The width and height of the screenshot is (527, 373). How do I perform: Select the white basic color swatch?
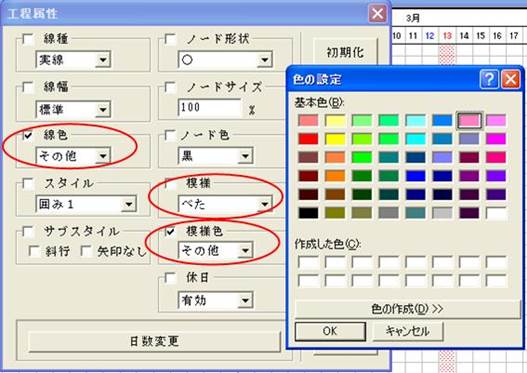pyautogui.click(x=496, y=213)
